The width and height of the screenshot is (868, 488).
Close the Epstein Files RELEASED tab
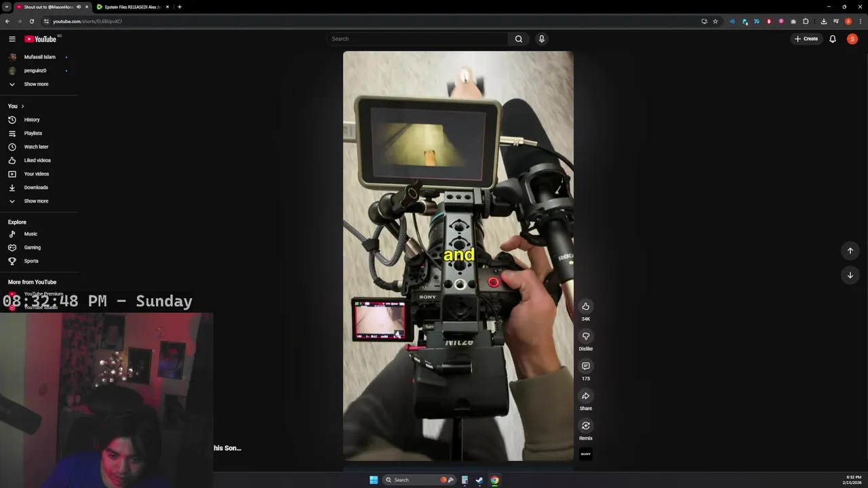167,7
